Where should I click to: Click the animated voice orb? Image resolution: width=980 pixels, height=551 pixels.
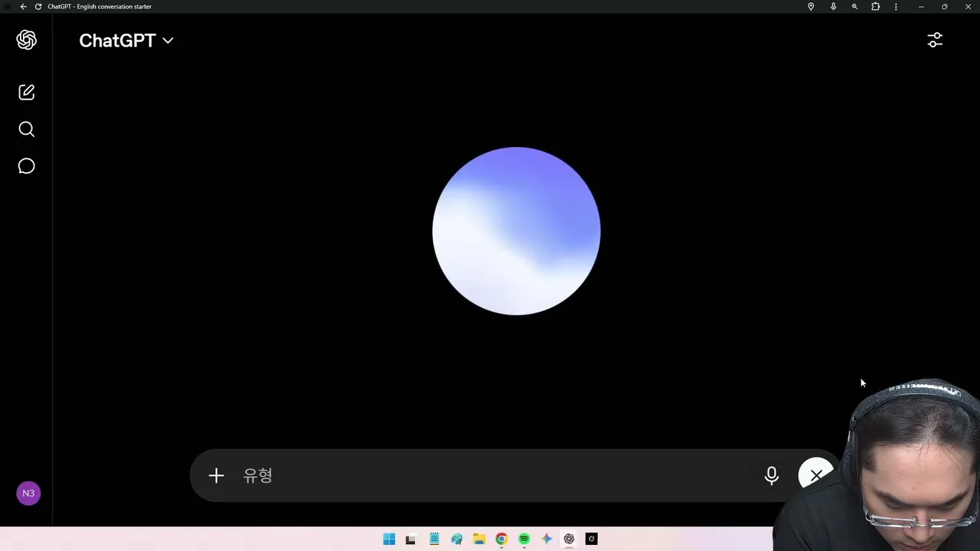point(517,231)
